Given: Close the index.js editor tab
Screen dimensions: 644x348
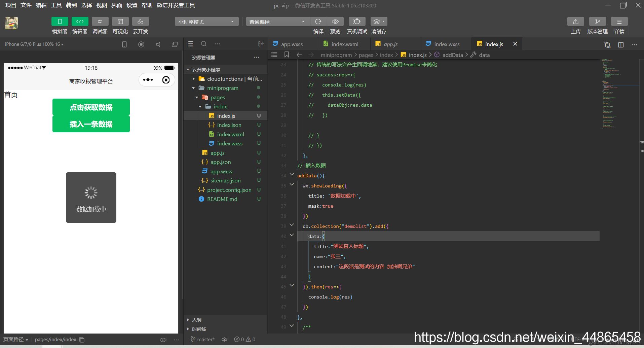Looking at the screenshot, I should pyautogui.click(x=515, y=44).
